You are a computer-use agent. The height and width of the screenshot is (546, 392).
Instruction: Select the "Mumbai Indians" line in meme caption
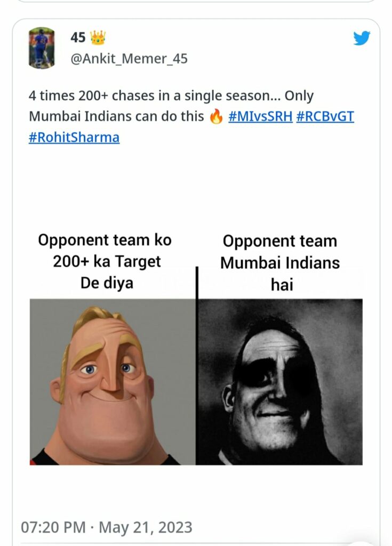point(280,263)
